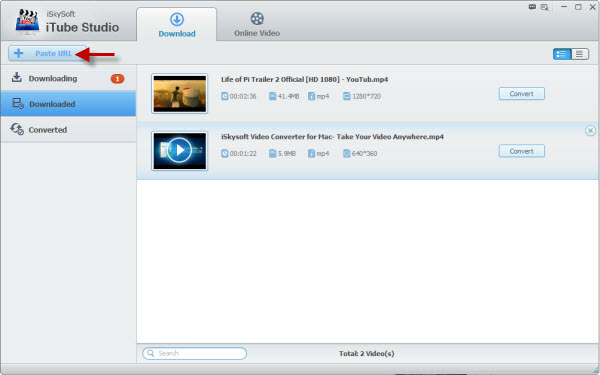600x375 pixels.
Task: Click in the Search field
Action: (194, 353)
